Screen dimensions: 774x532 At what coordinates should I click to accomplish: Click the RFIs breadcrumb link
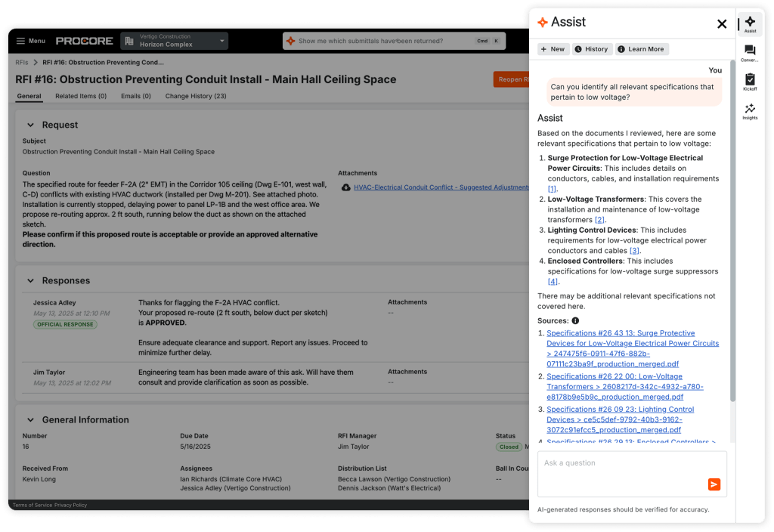[22, 63]
